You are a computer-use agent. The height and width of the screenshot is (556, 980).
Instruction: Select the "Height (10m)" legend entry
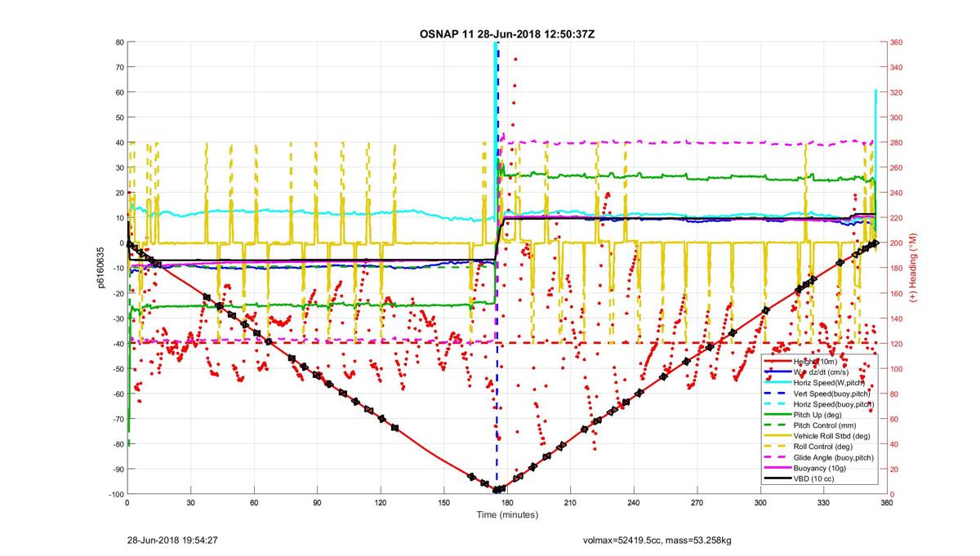tap(817, 361)
